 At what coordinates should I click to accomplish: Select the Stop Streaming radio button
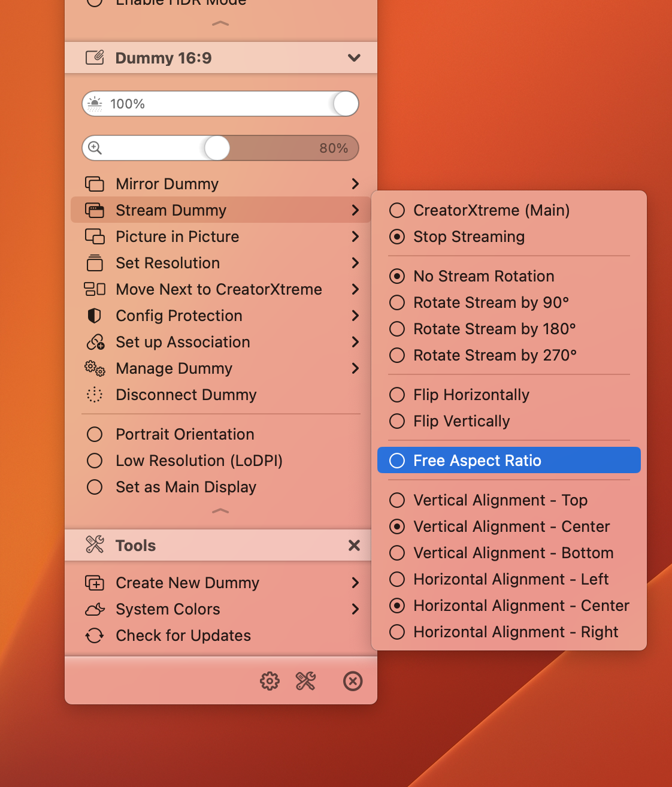pyautogui.click(x=396, y=237)
